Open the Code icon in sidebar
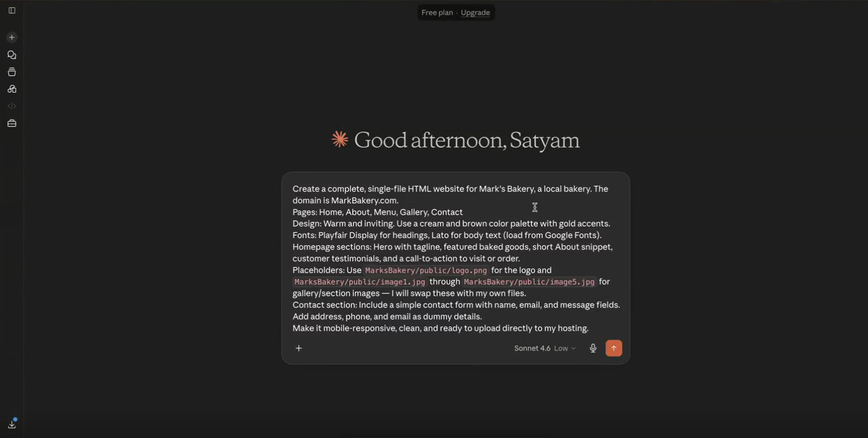 (x=12, y=106)
